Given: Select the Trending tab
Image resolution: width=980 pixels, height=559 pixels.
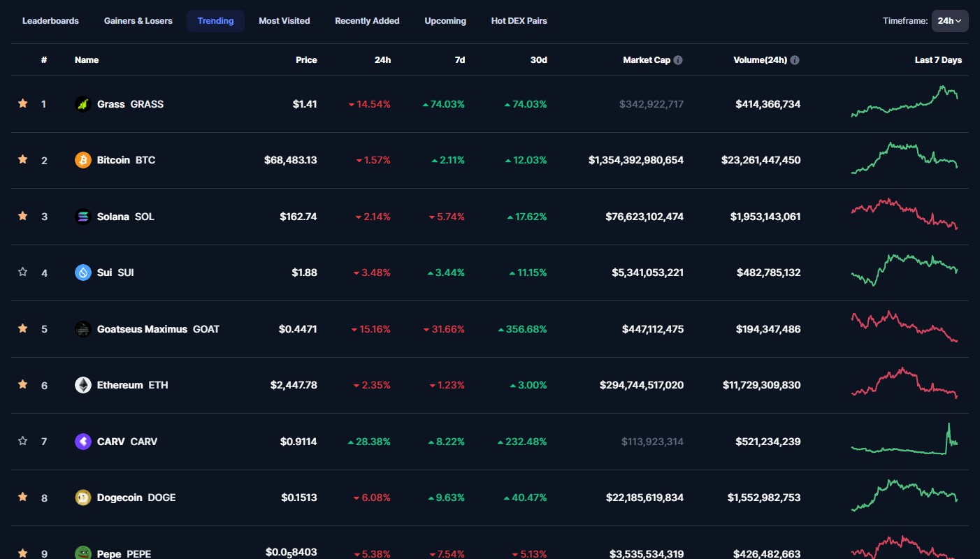Looking at the screenshot, I should tap(215, 21).
